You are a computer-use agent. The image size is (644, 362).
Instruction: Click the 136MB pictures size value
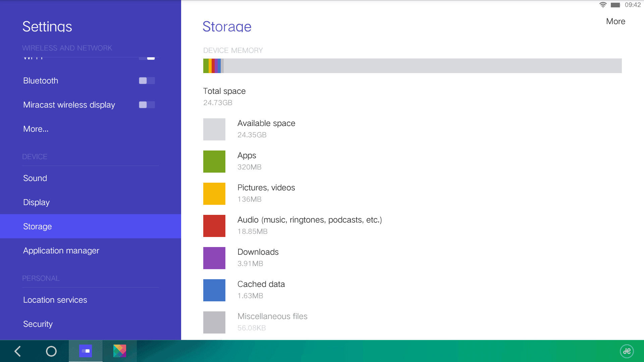click(250, 199)
